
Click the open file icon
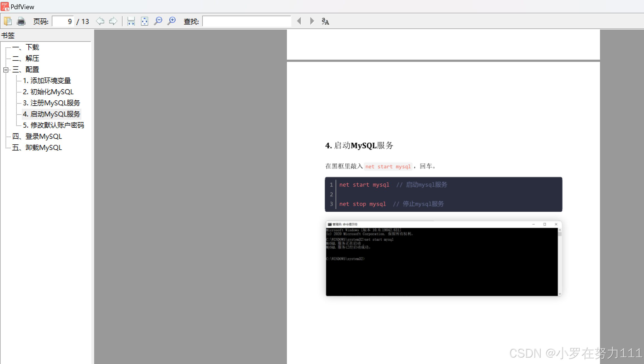tap(8, 21)
